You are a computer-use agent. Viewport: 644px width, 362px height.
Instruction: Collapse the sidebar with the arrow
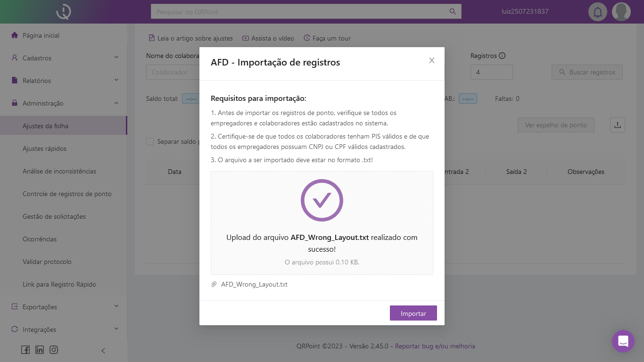click(x=103, y=350)
